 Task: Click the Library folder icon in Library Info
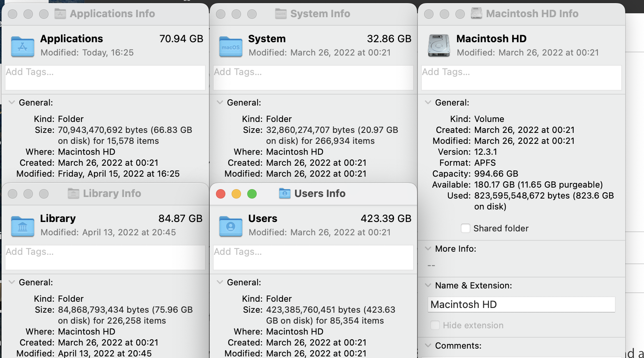(23, 226)
